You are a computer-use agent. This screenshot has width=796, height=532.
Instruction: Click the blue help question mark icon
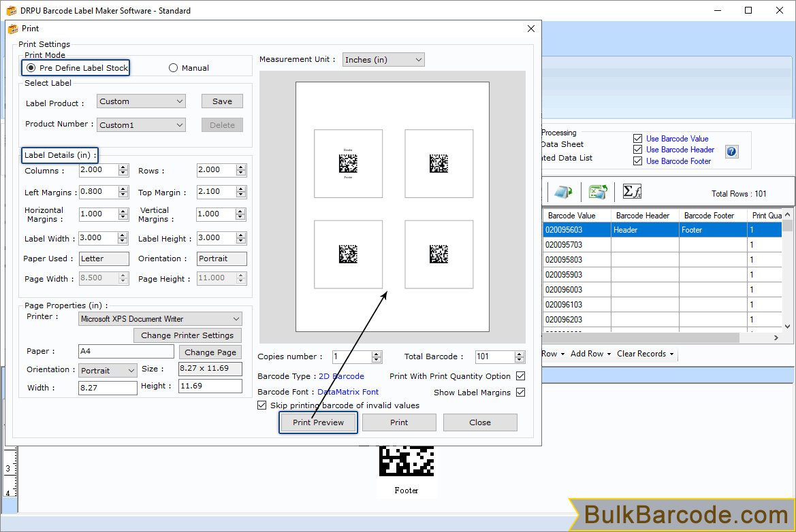click(x=731, y=151)
